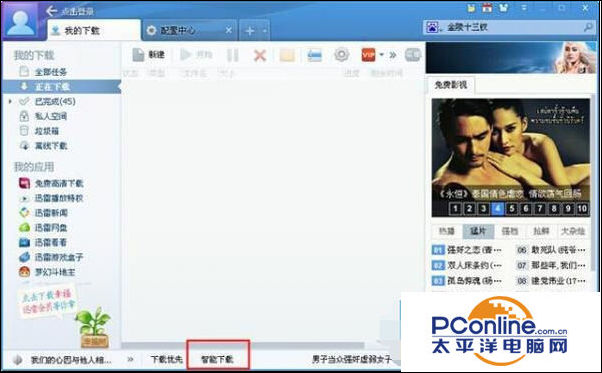Screen dimensions: 602x373
Task: Open movie list item 03 孤岛惊魂
Action: click(467, 281)
